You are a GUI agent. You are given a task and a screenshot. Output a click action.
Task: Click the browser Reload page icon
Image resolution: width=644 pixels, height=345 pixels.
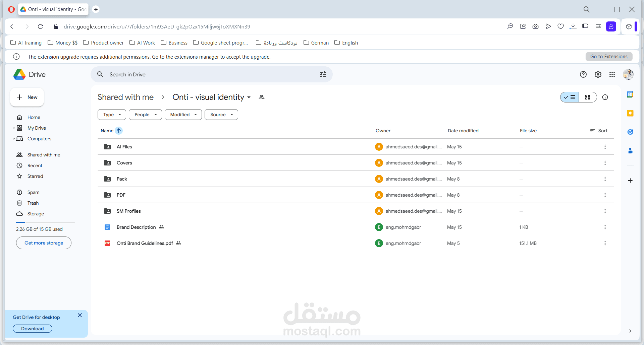(x=40, y=26)
